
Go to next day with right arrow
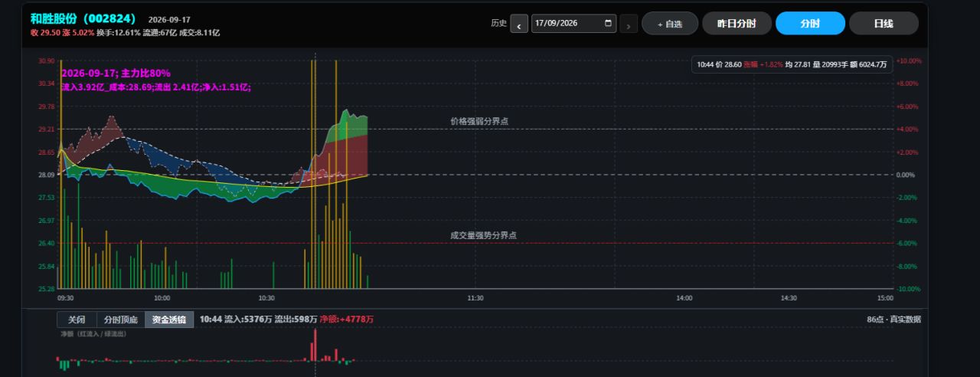coord(629,24)
